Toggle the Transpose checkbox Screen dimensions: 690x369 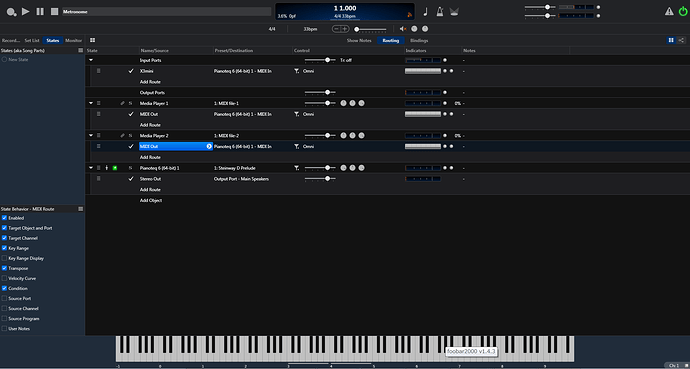point(4,268)
